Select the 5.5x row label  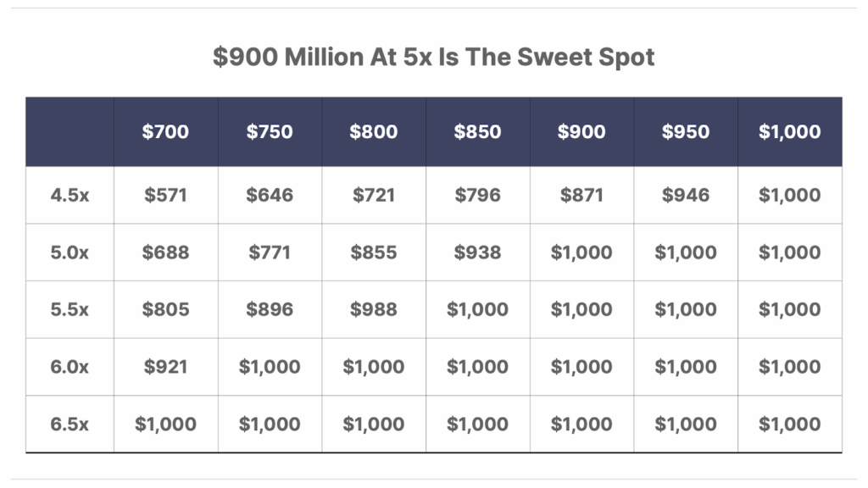point(70,310)
